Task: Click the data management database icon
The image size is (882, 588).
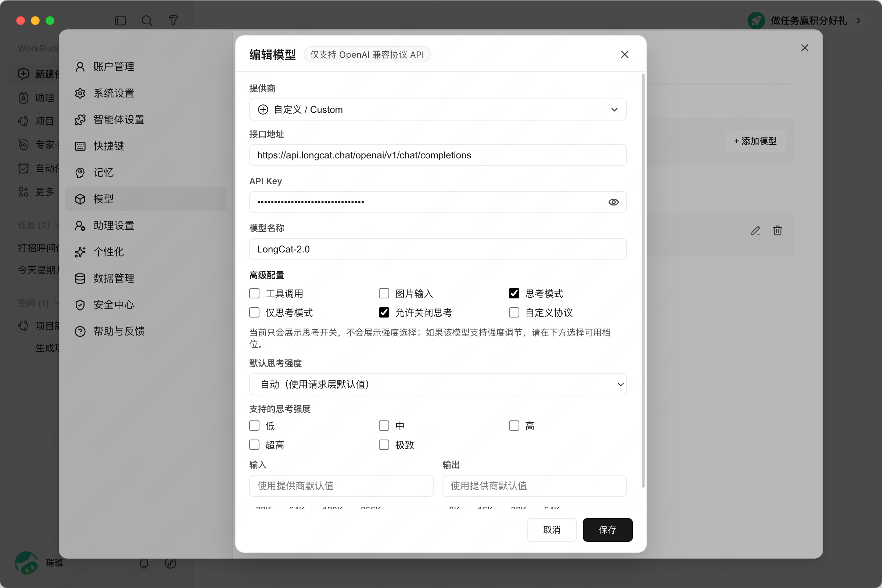Action: pos(80,278)
